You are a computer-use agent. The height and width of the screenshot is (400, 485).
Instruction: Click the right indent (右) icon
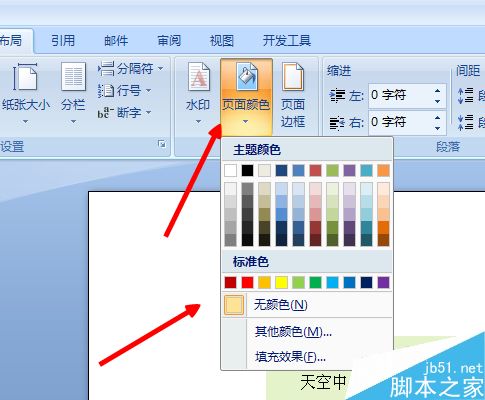[337, 123]
